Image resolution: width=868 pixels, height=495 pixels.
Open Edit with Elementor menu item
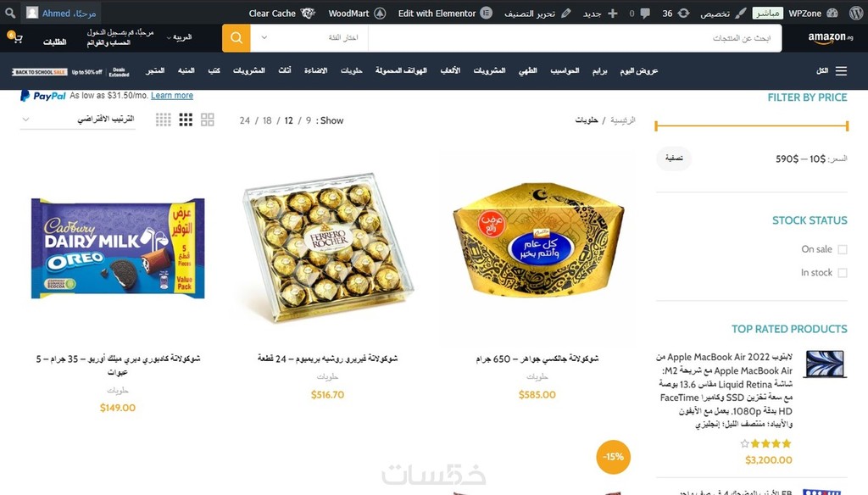click(444, 14)
